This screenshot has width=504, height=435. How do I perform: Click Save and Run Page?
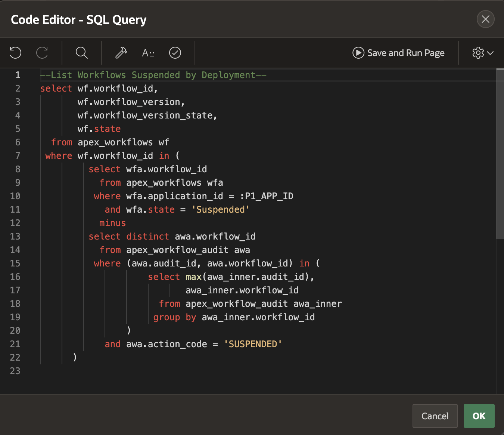click(398, 53)
